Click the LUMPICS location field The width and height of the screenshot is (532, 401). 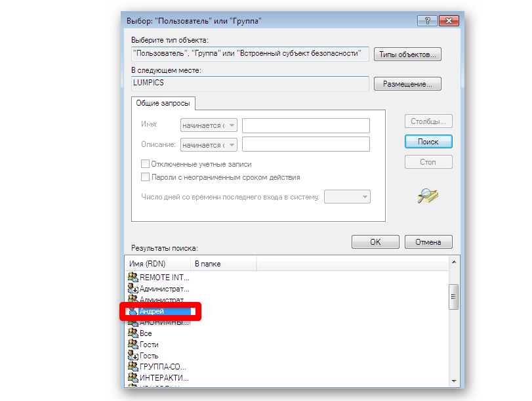250,83
